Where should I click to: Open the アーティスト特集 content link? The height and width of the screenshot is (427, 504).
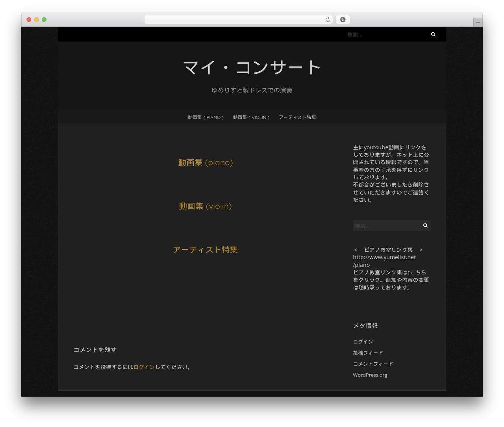point(206,250)
